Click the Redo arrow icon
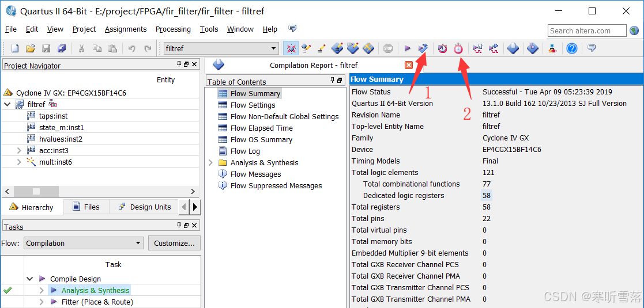Viewport: 644px width, 308px height. pos(148,48)
